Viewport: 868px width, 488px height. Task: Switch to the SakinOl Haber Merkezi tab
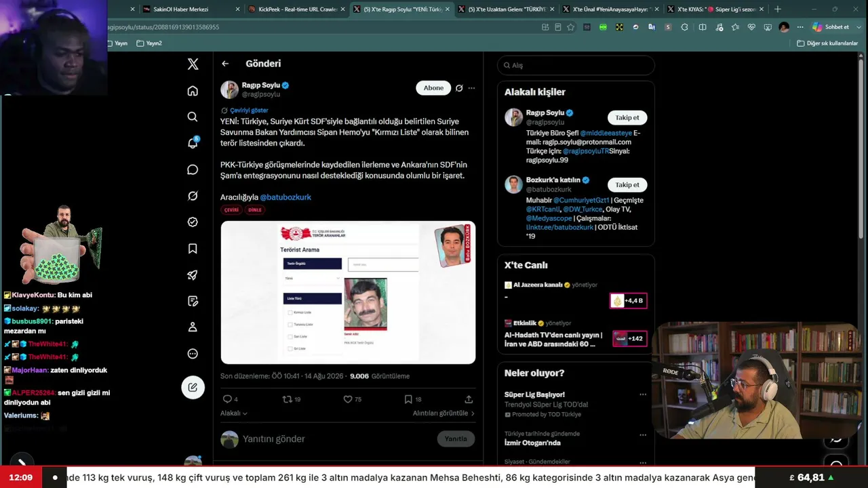coord(186,9)
